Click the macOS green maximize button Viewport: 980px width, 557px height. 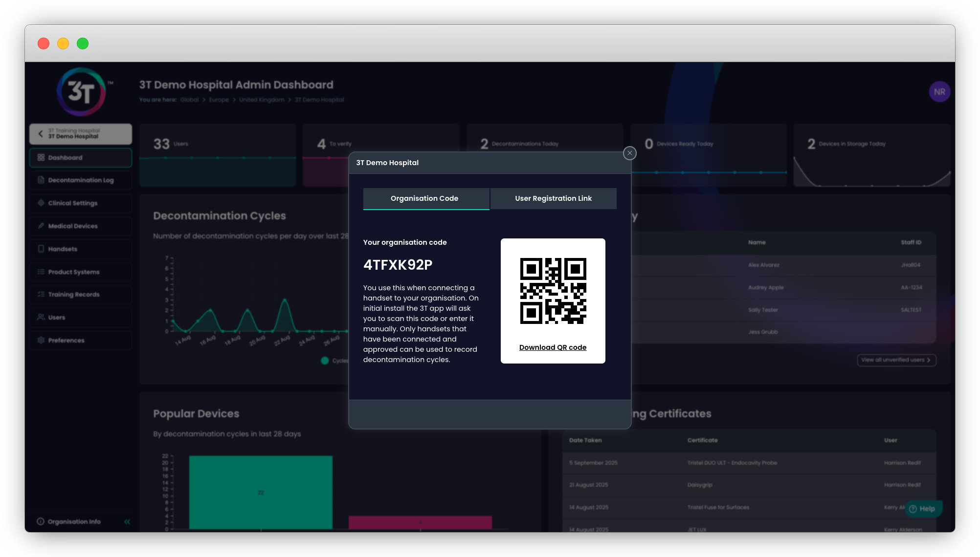coord(83,43)
